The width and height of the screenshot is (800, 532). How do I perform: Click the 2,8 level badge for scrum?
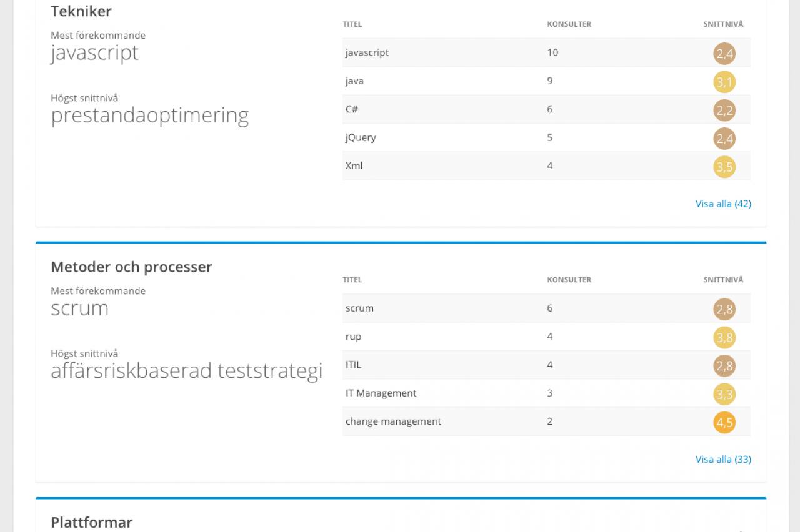click(x=724, y=309)
